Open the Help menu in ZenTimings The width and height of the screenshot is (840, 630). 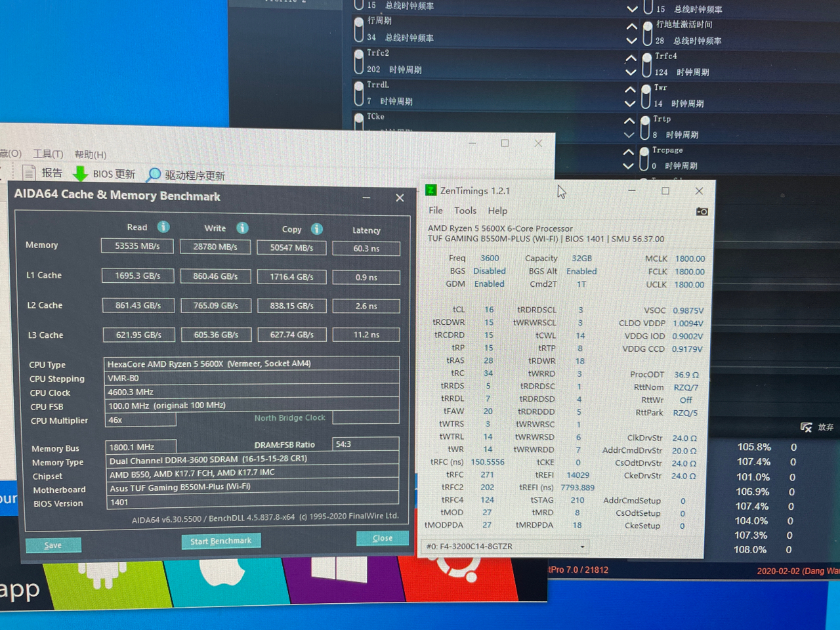tap(497, 211)
